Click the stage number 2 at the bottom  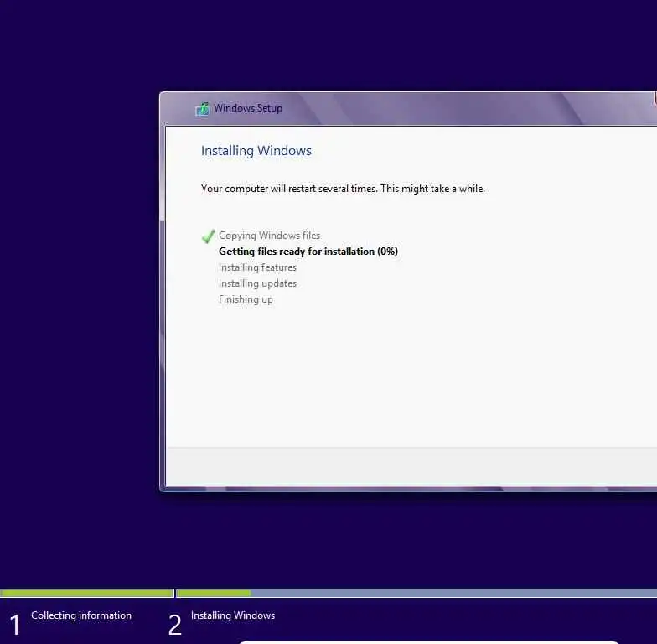(175, 625)
